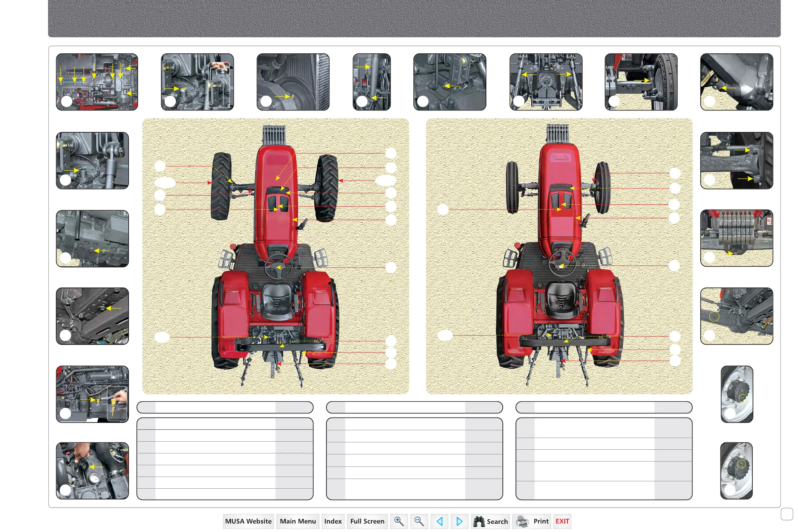The image size is (798, 532).
Task: Open the gearbox thumbnail with a left-pointing arrow
Action: click(92, 238)
